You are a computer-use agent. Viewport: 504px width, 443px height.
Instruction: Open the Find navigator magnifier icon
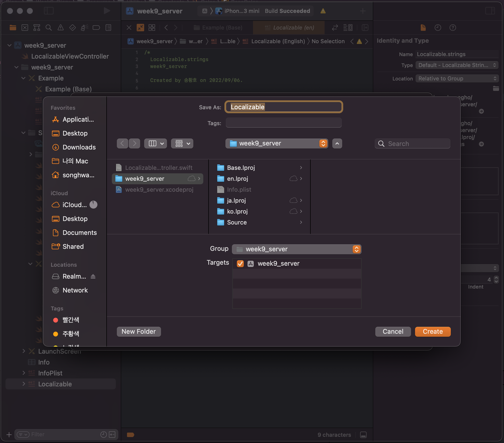tap(48, 28)
